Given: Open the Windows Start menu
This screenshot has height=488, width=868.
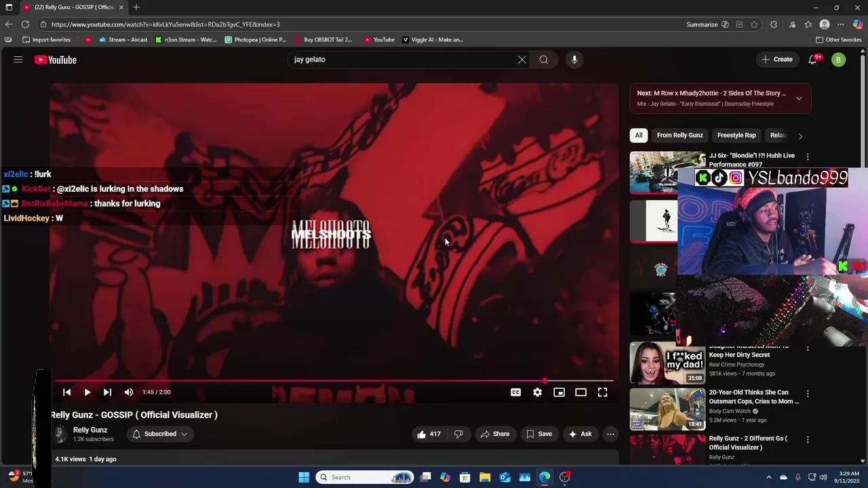Looking at the screenshot, I should [x=304, y=477].
